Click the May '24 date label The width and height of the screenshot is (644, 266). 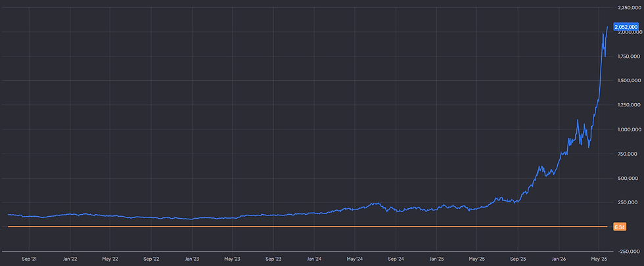pyautogui.click(x=354, y=259)
